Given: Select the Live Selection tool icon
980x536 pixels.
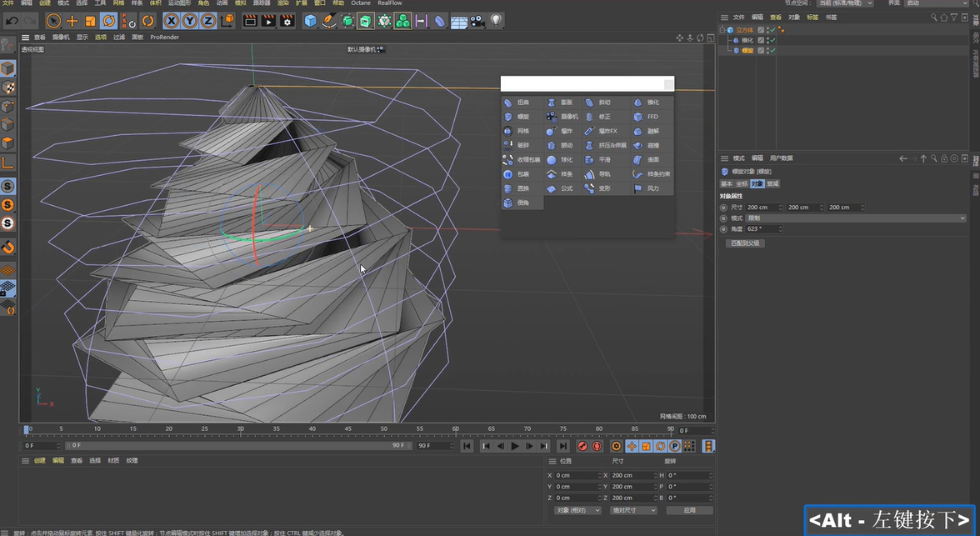Looking at the screenshot, I should pyautogui.click(x=53, y=22).
